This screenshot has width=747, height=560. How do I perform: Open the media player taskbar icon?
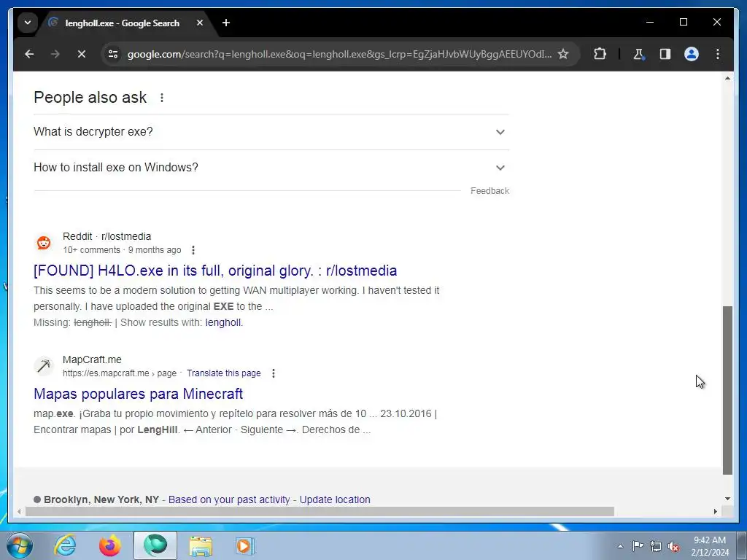pos(245,545)
